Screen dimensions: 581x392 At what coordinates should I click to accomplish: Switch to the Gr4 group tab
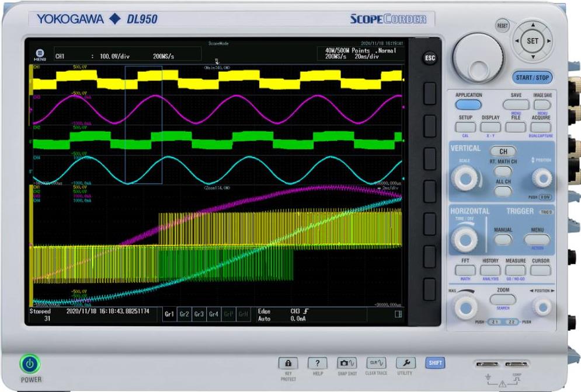(214, 314)
